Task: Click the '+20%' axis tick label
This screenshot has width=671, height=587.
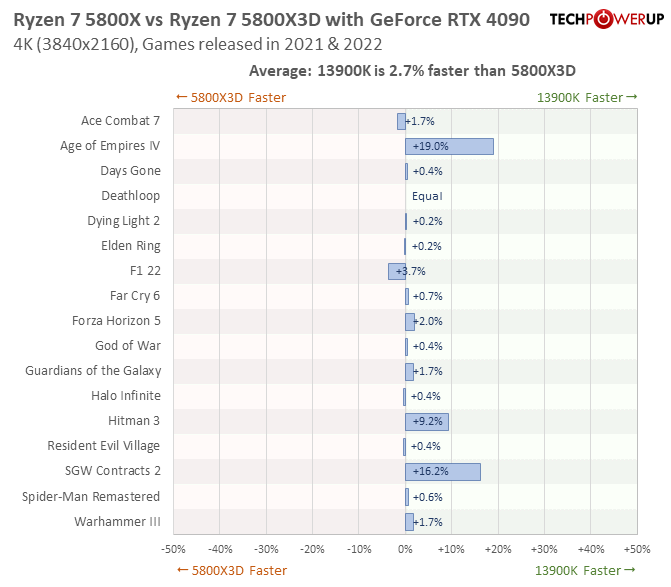Action: [x=498, y=549]
